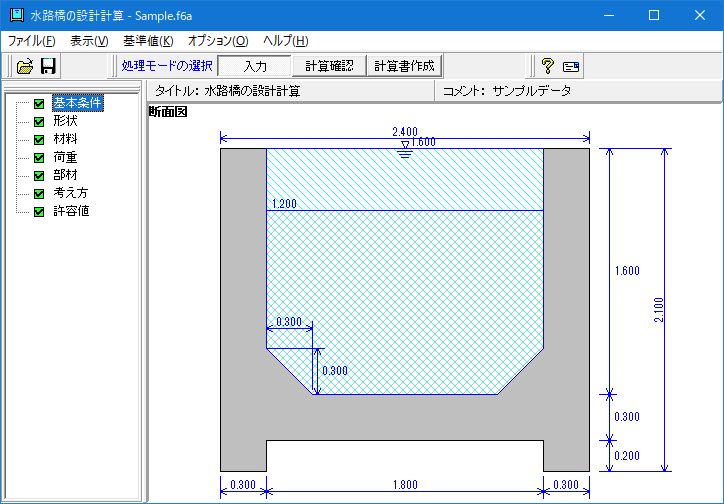Click the タイトル: 水路橋の設計計算 field

[291, 91]
